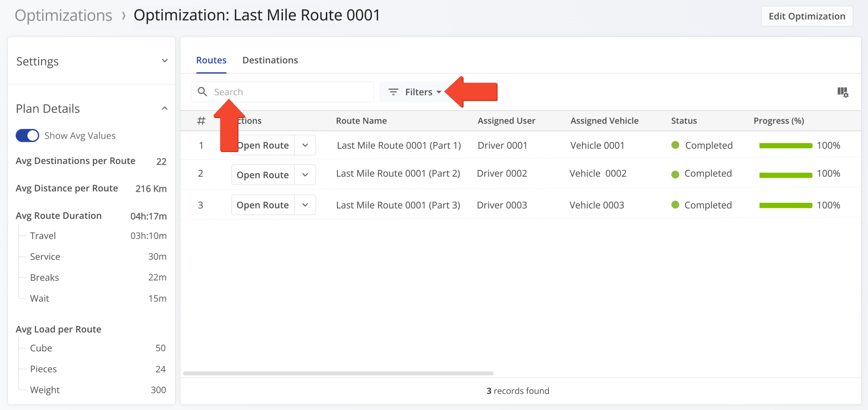The height and width of the screenshot is (410, 868).
Task: Focus the Search input field
Action: click(282, 92)
